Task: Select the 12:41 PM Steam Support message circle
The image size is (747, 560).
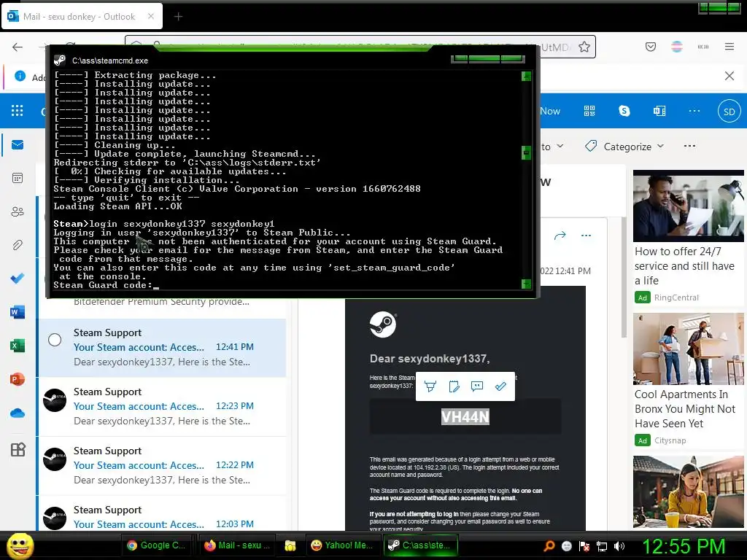Action: pyautogui.click(x=55, y=340)
